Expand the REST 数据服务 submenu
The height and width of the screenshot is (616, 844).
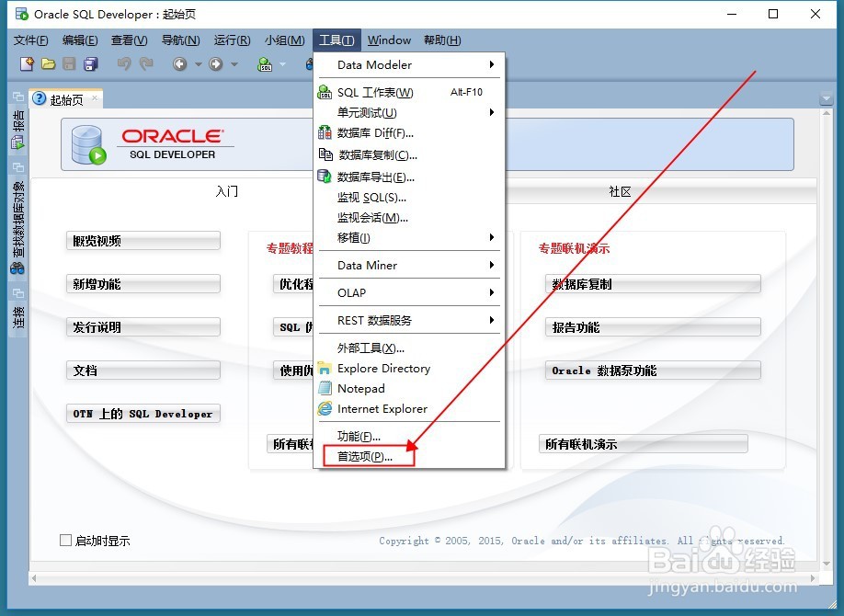[409, 320]
